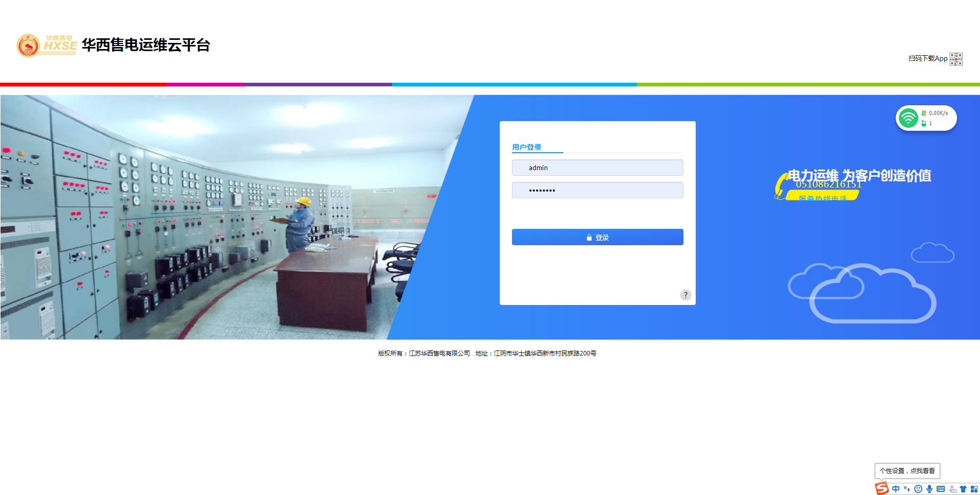Click the masked password input field
Image resolution: width=980 pixels, height=495 pixels.
[x=597, y=190]
